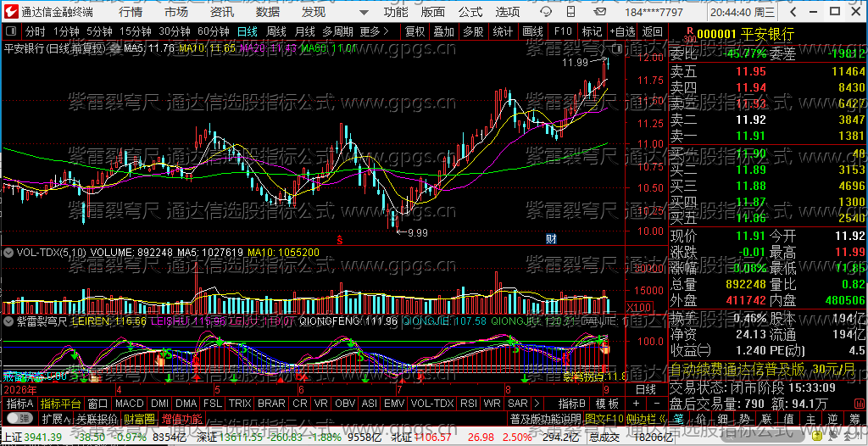
Task: Click the 标记 mark button
Action: tap(592, 31)
